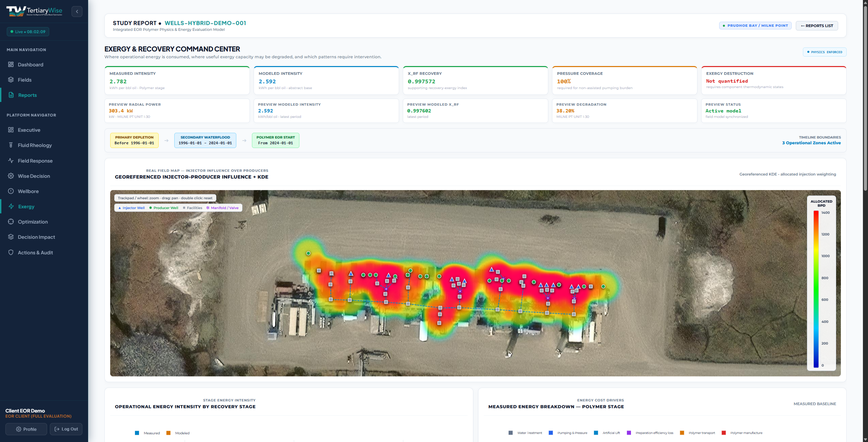Image resolution: width=868 pixels, height=442 pixels.
Task: Open the Exergy lightning bolt icon
Action: tap(11, 206)
